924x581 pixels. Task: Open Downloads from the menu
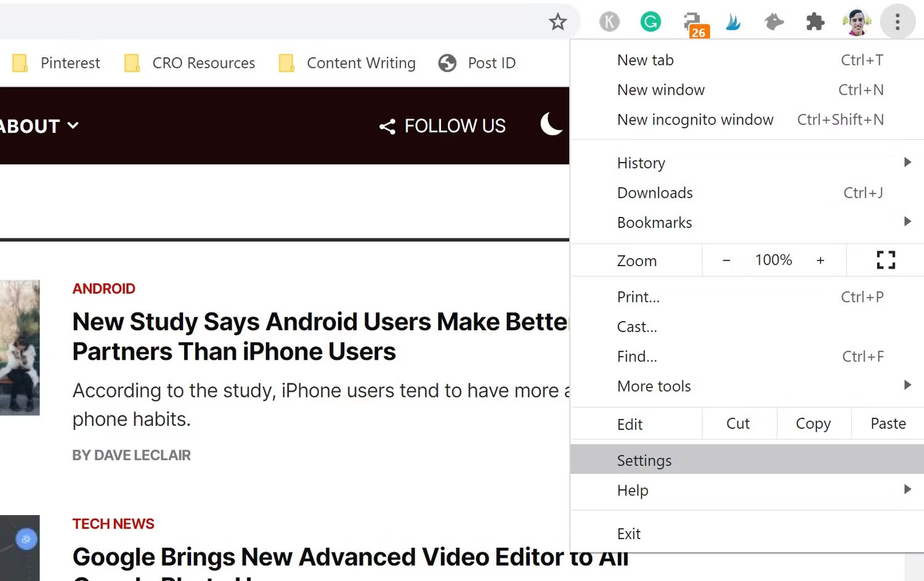pos(747,193)
